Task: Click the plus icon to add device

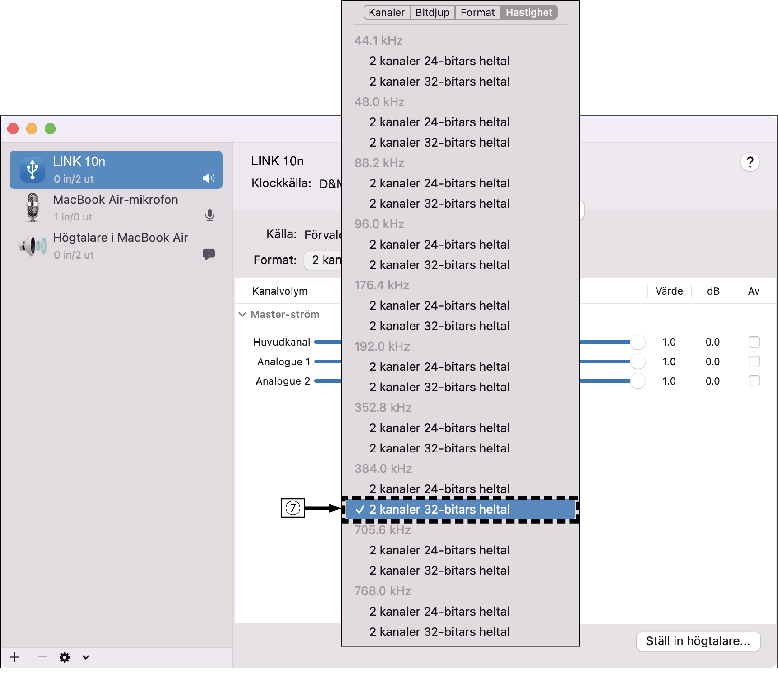Action: coord(15,657)
